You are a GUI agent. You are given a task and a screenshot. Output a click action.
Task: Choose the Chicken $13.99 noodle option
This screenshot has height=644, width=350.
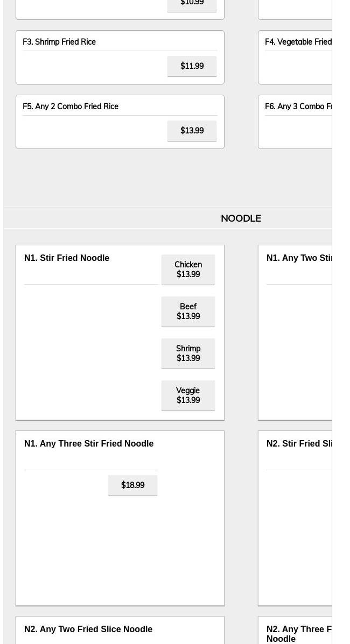click(188, 270)
